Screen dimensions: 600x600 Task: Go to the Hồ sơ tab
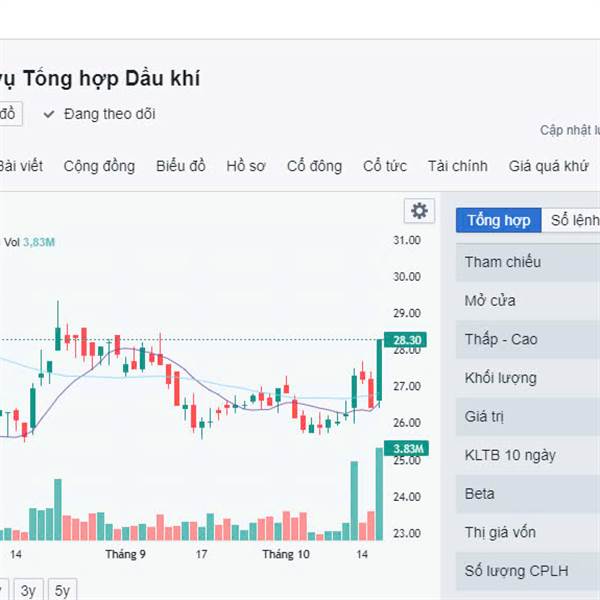coord(246,166)
